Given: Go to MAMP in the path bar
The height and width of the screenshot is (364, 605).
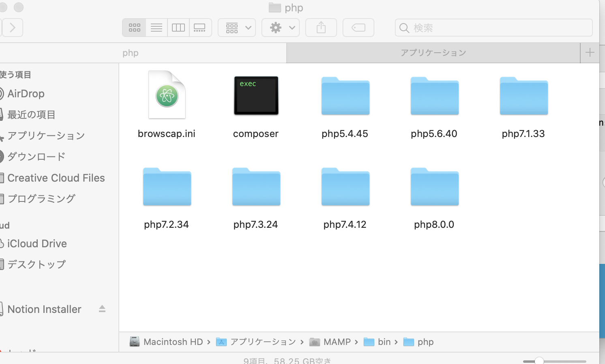Looking at the screenshot, I should [x=330, y=342].
